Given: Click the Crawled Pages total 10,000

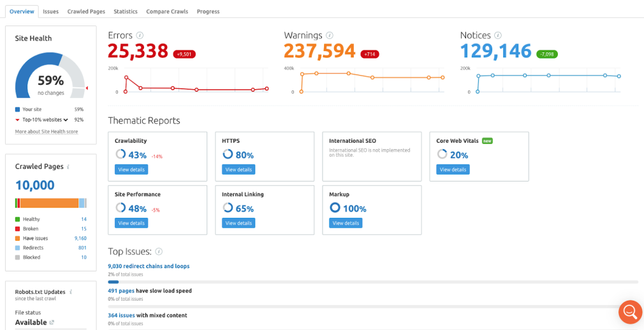Looking at the screenshot, I should pyautogui.click(x=35, y=185).
